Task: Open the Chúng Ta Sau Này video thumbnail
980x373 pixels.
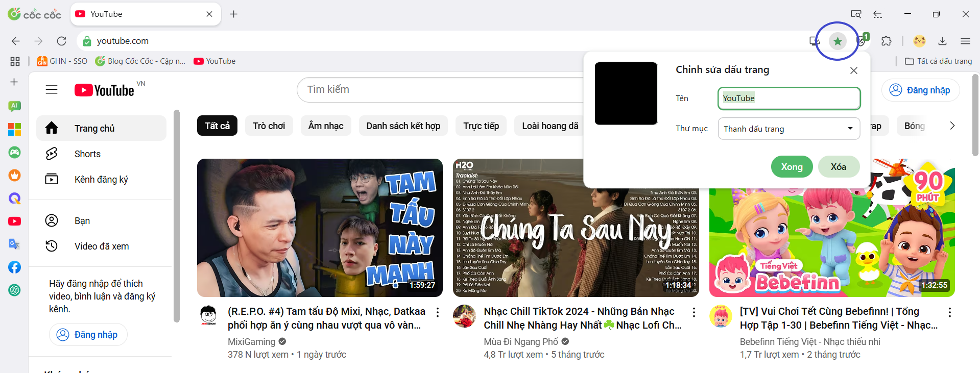Action: pyautogui.click(x=576, y=228)
